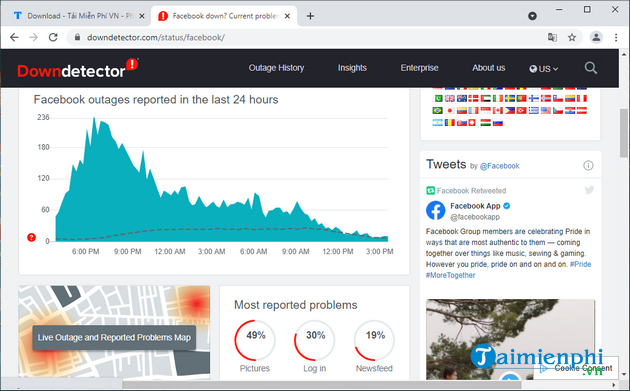
Task: Open the Outage History menu
Action: point(276,68)
